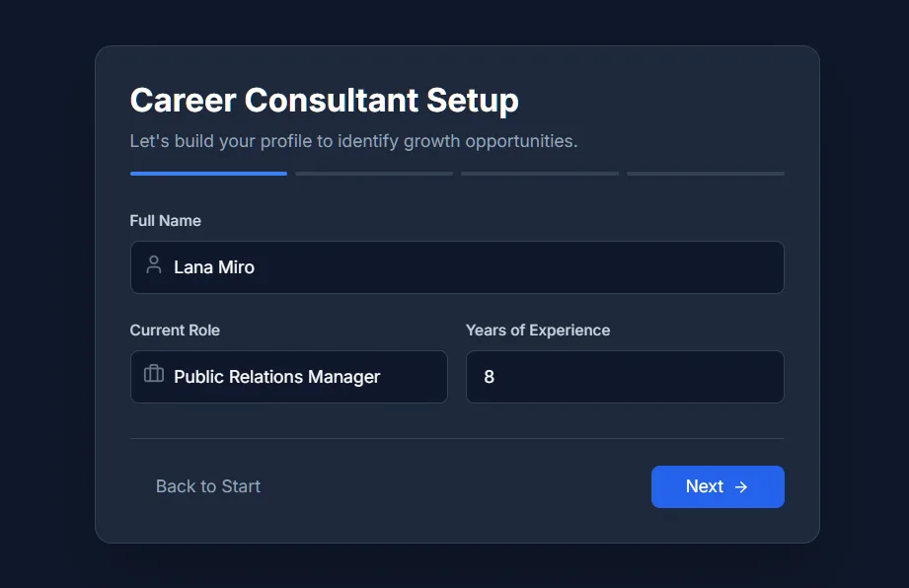Click the Full Name field label
This screenshot has width=909, height=588.
(165, 220)
